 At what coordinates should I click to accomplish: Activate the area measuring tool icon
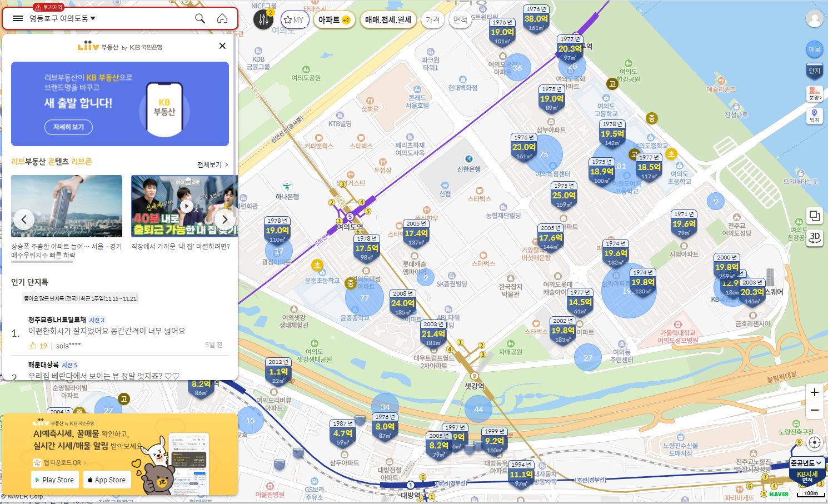815,216
